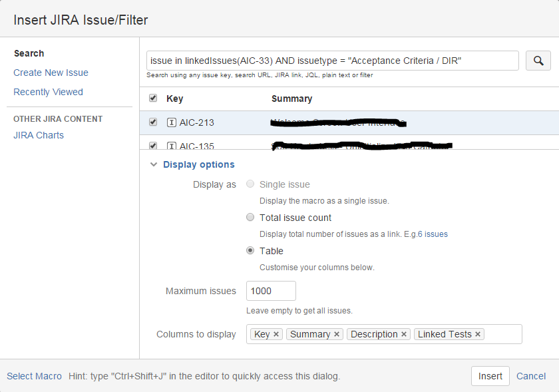Click the Key column tag label

pos(262,334)
